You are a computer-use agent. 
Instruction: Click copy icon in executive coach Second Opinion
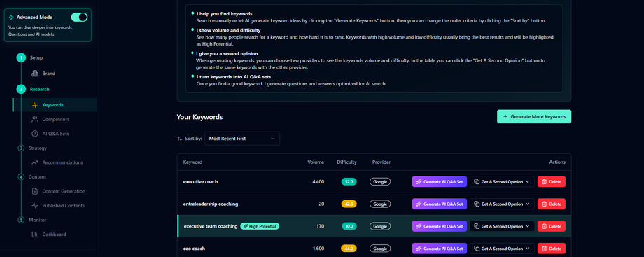[477, 182]
